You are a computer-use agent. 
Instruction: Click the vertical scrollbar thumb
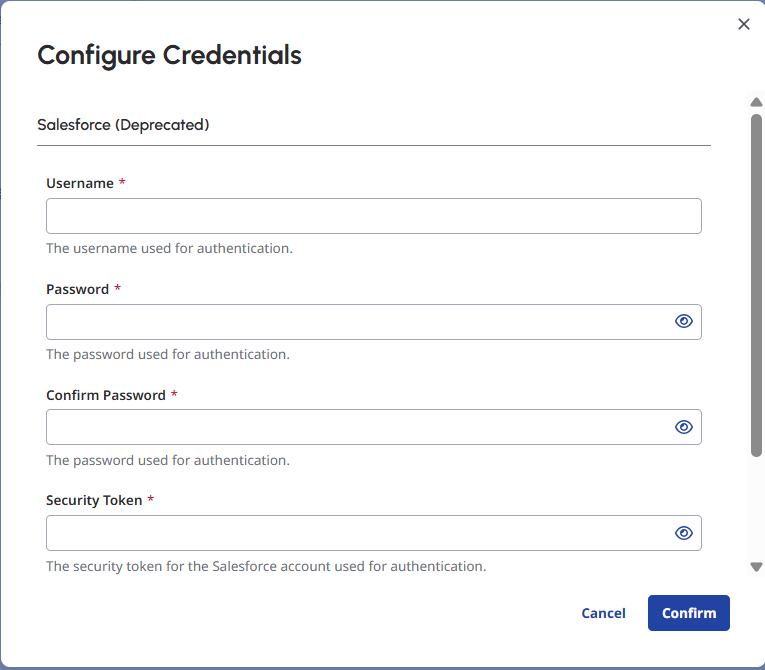pos(756,285)
